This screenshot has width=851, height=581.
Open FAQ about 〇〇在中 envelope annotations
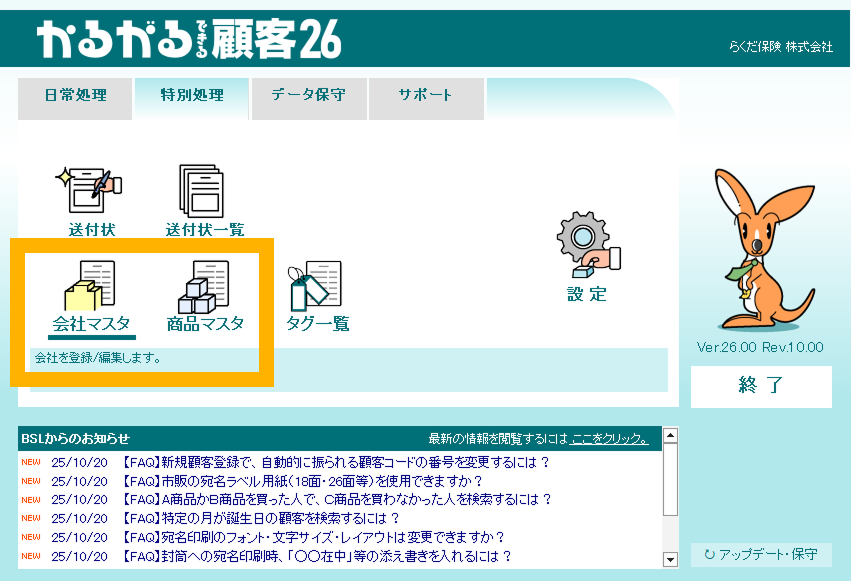click(x=316, y=556)
